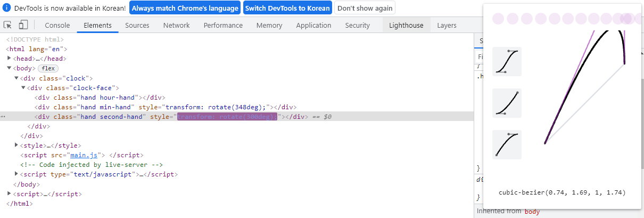Screen dimensions: 644x218
Task: Expand the style element node
Action: (16, 145)
